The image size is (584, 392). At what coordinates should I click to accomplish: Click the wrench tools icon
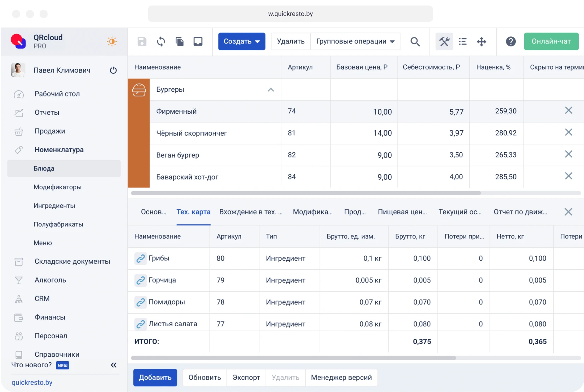(x=444, y=41)
